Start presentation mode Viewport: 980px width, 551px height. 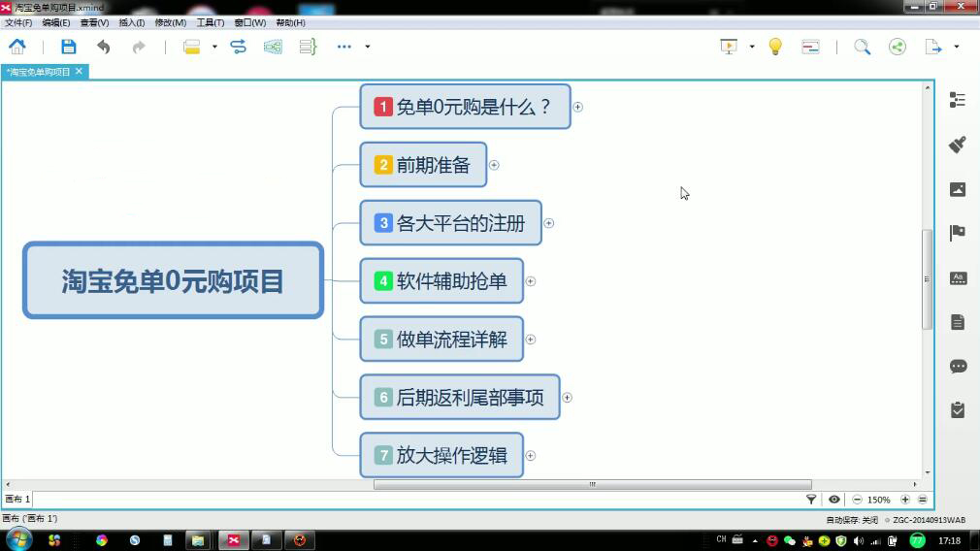729,47
